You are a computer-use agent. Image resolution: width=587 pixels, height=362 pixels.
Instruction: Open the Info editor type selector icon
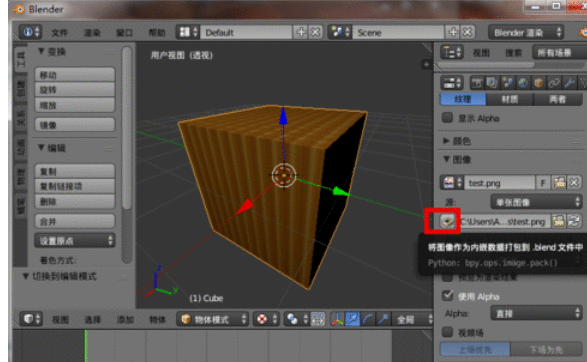click(x=31, y=32)
